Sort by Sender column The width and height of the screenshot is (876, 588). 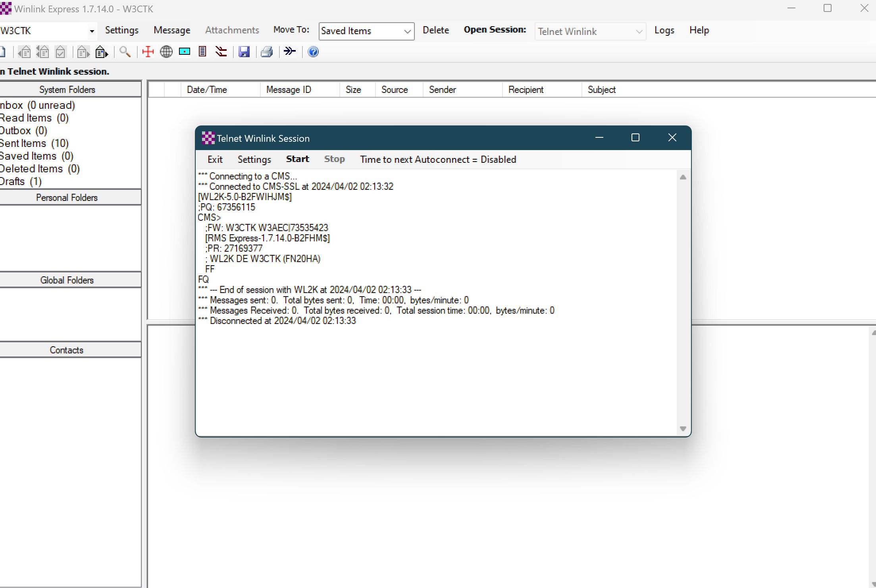(x=463, y=90)
